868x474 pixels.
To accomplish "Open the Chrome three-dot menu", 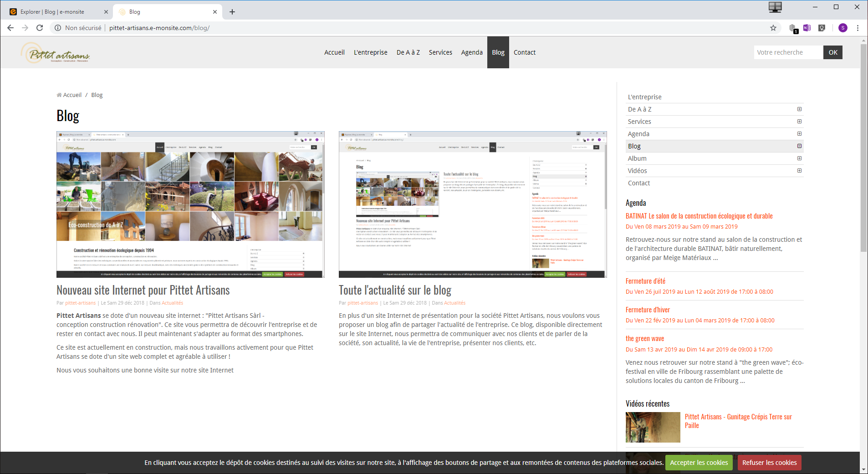I will tap(858, 28).
